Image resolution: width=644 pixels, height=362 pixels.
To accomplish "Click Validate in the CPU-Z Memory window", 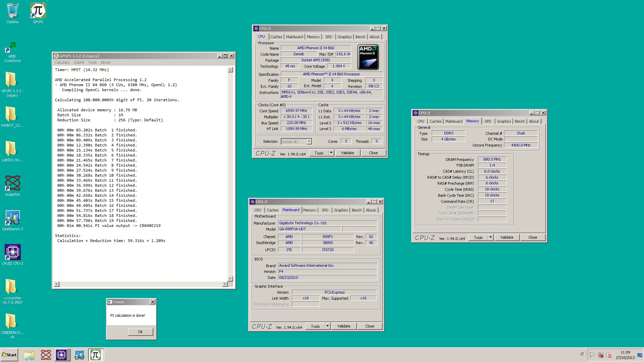I will coord(507,237).
